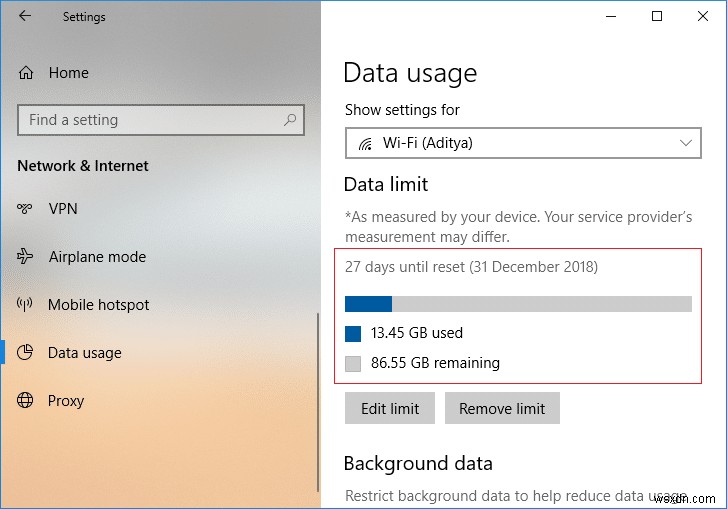Expand the Show settings for chevron
The height and width of the screenshot is (509, 727).
coord(686,143)
